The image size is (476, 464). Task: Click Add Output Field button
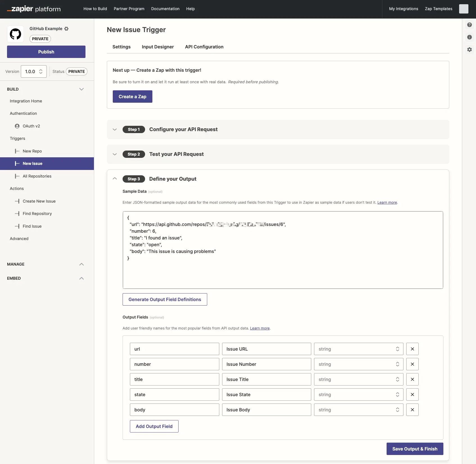point(154,426)
